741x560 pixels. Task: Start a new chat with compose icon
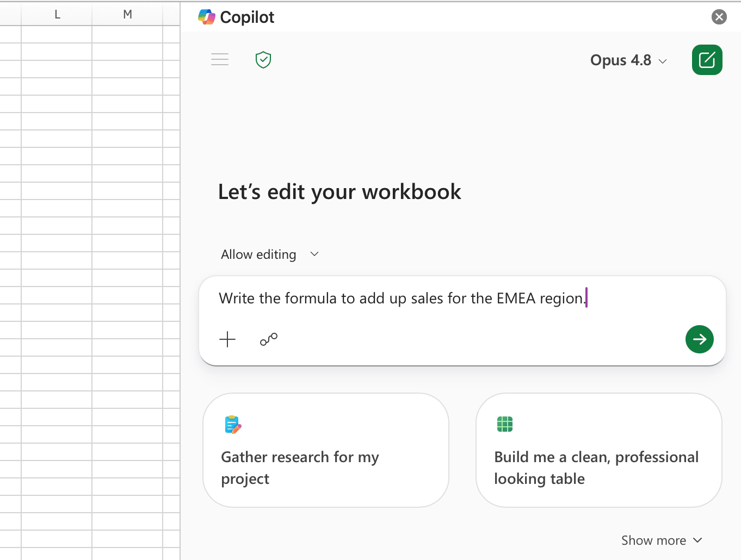pyautogui.click(x=707, y=60)
